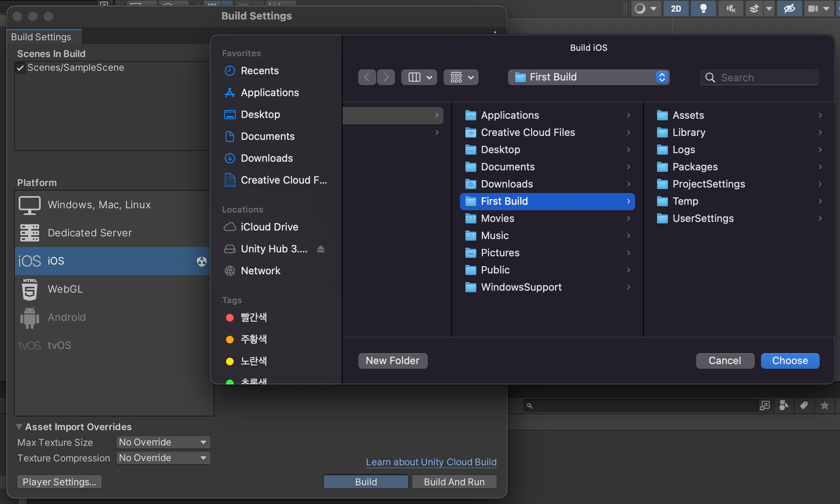Toggle scene lighting bulb icon

click(703, 9)
